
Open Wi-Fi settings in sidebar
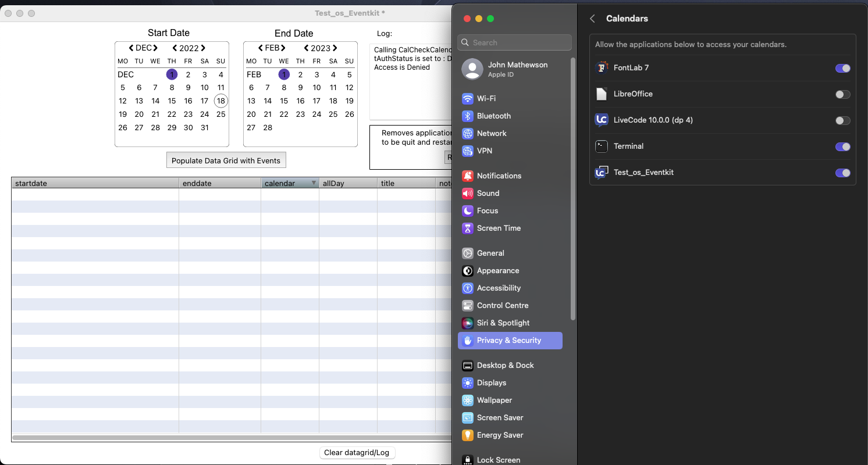[486, 99]
